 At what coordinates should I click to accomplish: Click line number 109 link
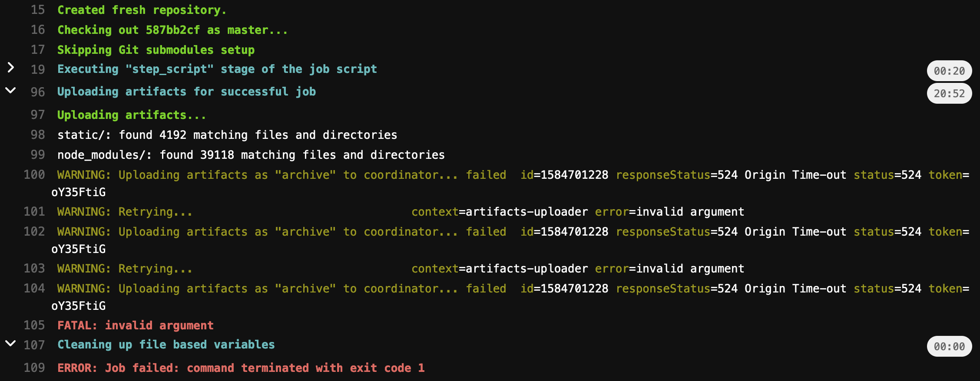34,368
